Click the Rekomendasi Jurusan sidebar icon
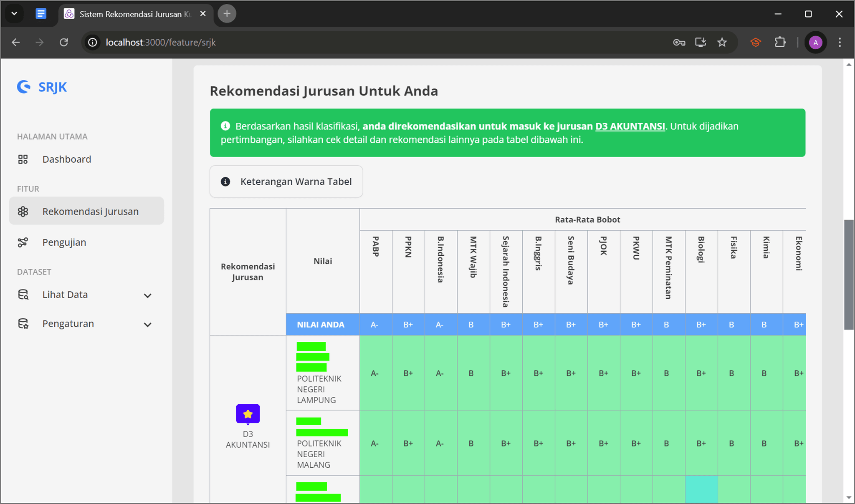The height and width of the screenshot is (504, 855). pyautogui.click(x=23, y=212)
